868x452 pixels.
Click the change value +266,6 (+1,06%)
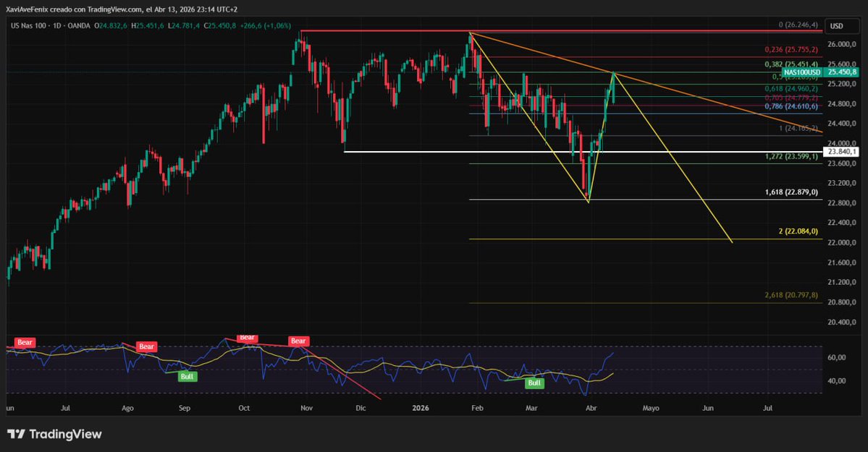coord(265,25)
